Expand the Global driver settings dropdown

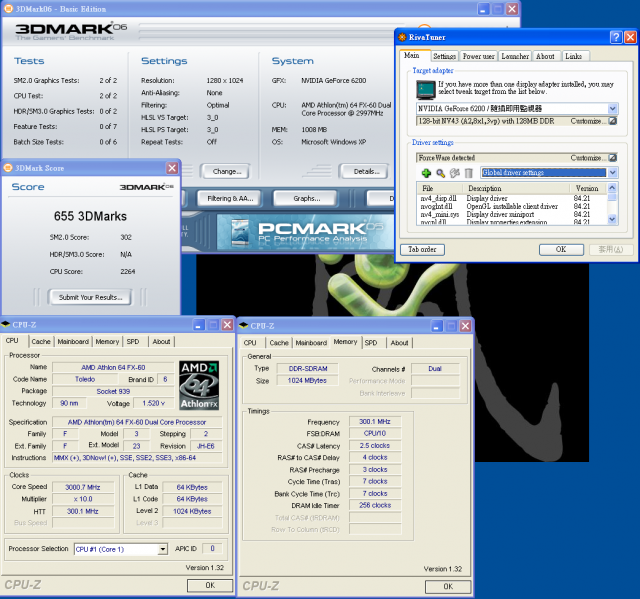(612, 172)
